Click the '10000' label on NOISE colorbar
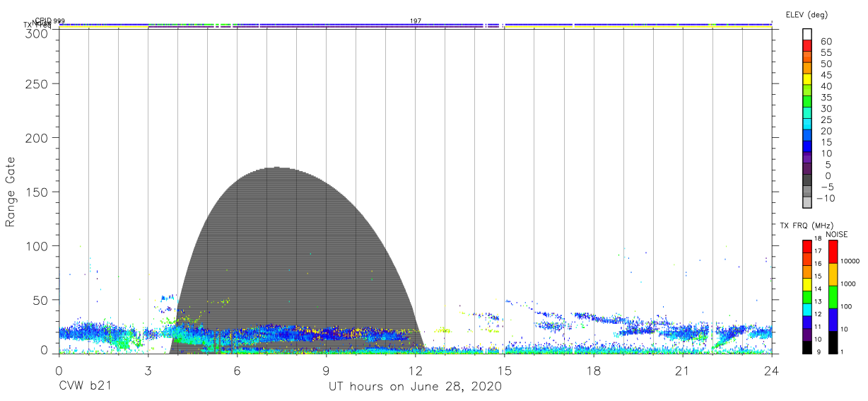This screenshot has height=401, width=868. point(849,261)
